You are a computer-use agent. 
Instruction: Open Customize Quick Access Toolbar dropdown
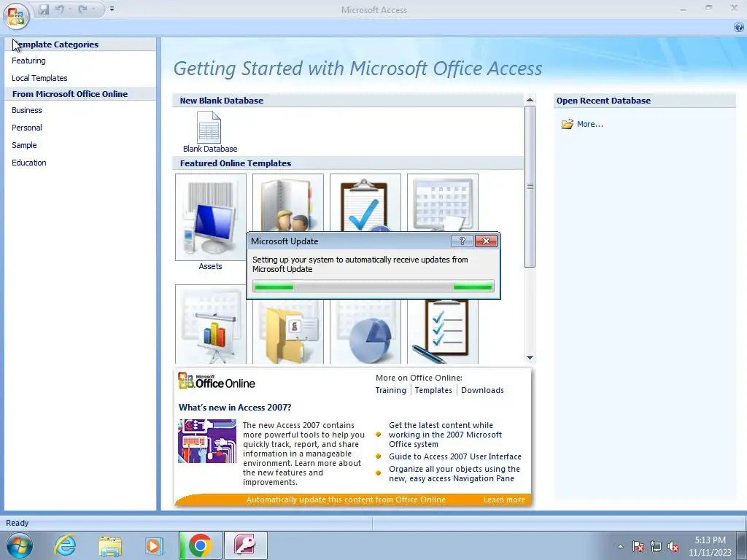click(x=112, y=9)
